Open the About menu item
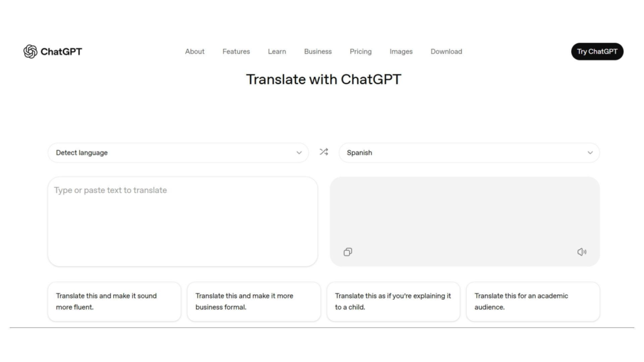 tap(194, 52)
